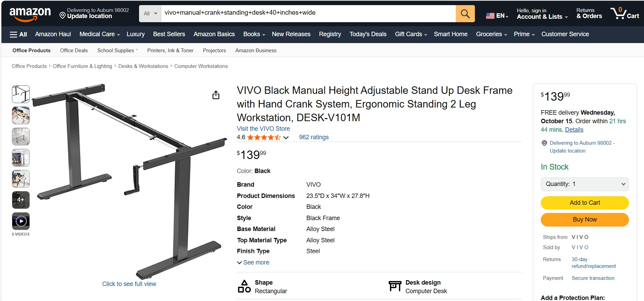Viewport: 644px width, 301px height.
Task: Click the Buy Now button
Action: click(x=585, y=219)
